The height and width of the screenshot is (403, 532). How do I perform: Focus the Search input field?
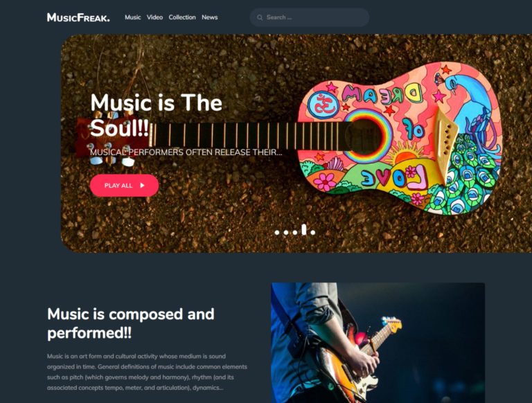point(310,17)
